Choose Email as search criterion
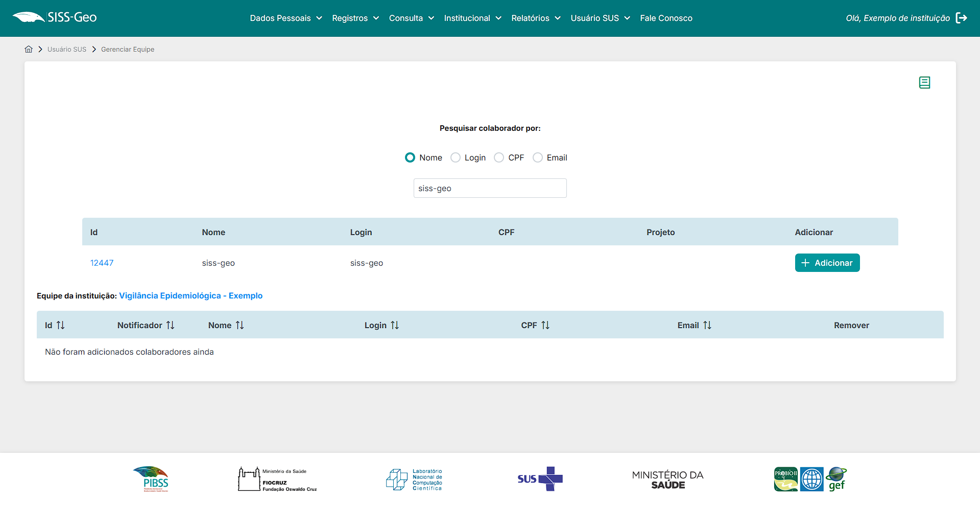 click(x=538, y=157)
